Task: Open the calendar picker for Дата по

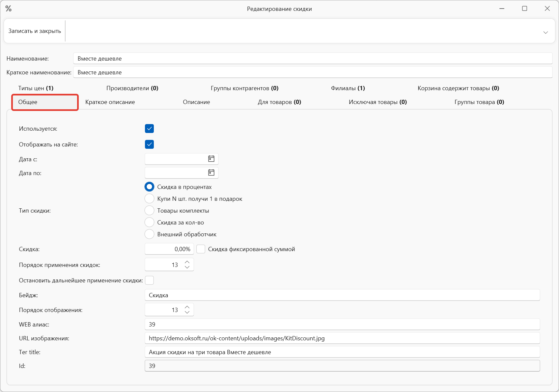Action: point(211,173)
